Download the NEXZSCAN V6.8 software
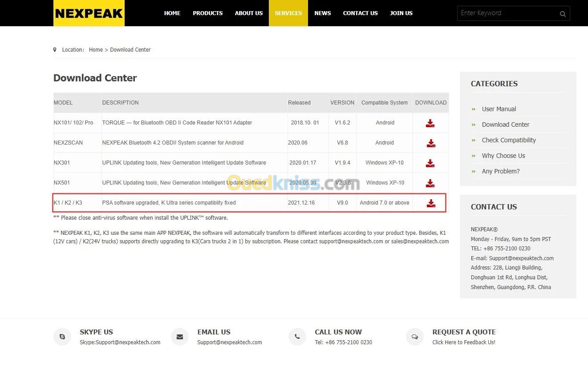Screen dimensions: 588x366 click(430, 143)
